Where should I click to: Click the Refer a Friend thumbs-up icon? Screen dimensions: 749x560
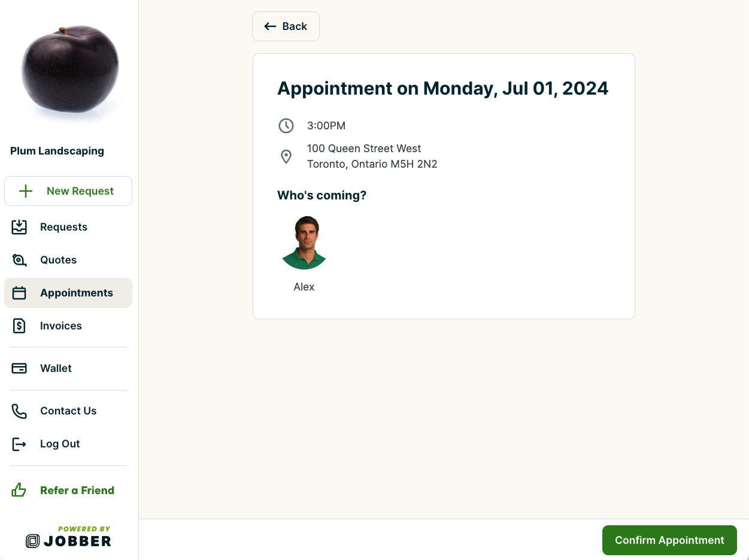(19, 490)
